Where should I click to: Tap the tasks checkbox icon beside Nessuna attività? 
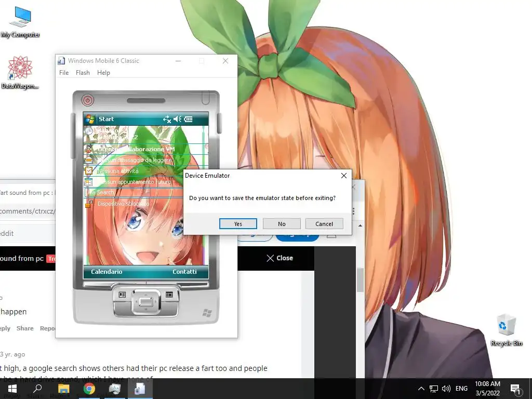tap(88, 170)
